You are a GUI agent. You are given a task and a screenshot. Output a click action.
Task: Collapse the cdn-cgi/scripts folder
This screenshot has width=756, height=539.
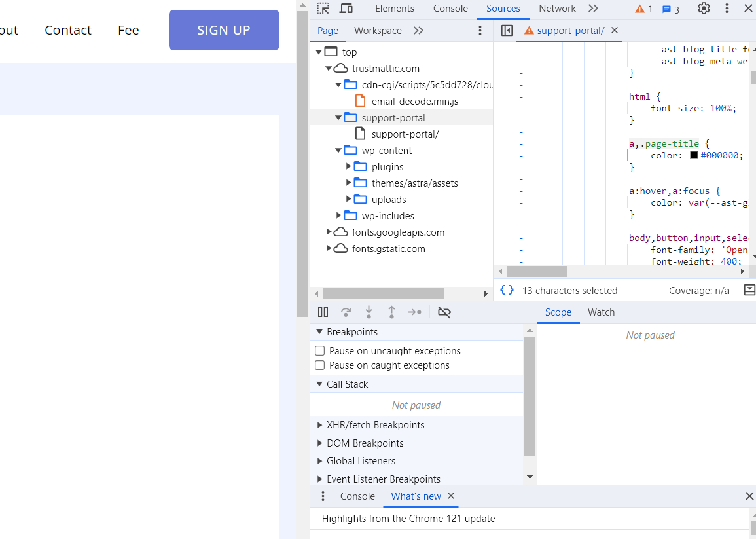point(338,84)
